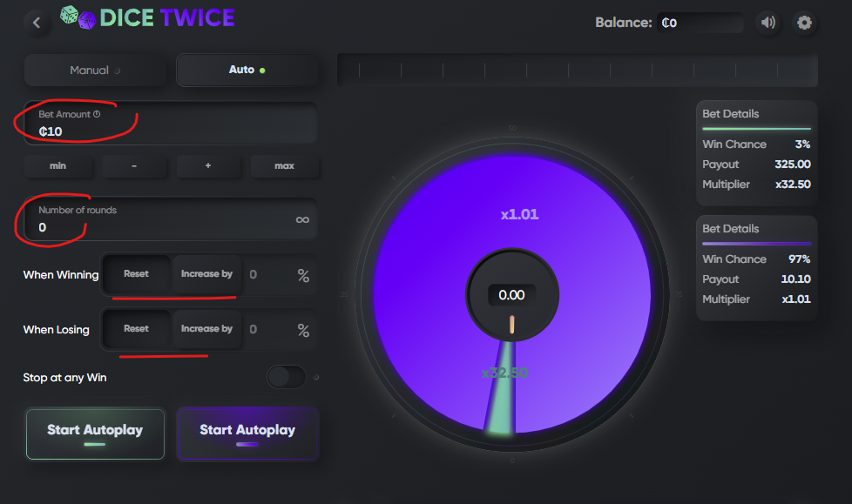This screenshot has width=852, height=504.
Task: Click the percent symbol for When Losing
Action: click(x=303, y=330)
